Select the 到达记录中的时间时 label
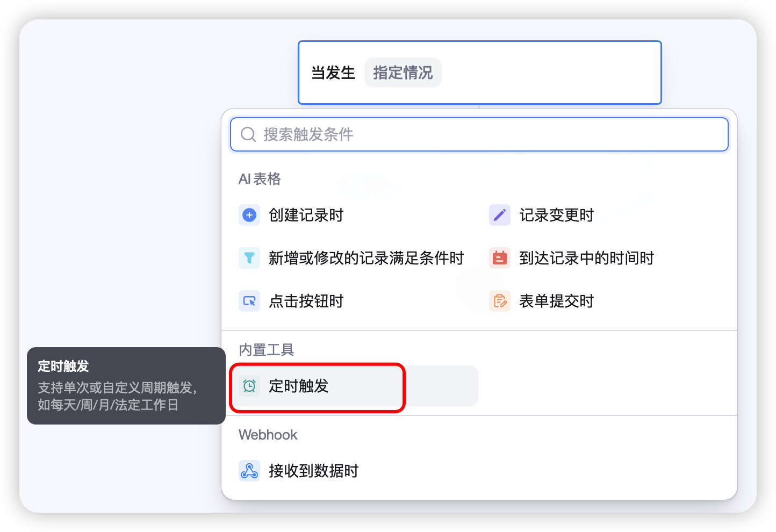The image size is (776, 532). point(586,258)
